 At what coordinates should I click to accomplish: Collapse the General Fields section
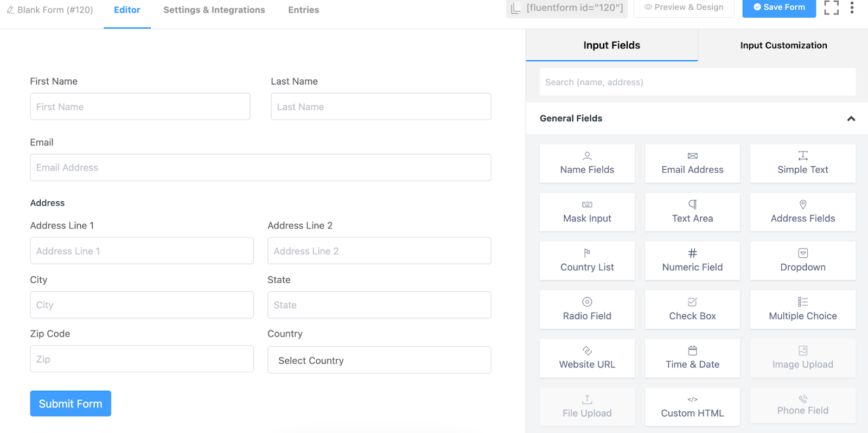coord(851,119)
